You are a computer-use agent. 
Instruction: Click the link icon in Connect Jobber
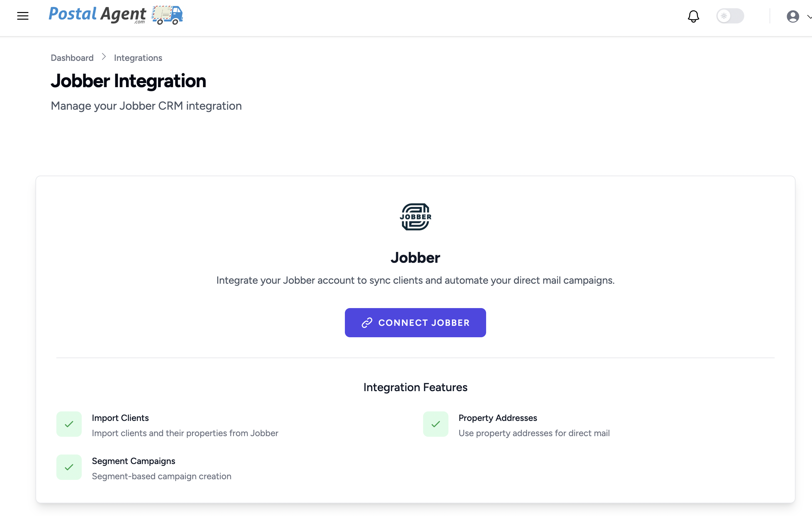367,323
